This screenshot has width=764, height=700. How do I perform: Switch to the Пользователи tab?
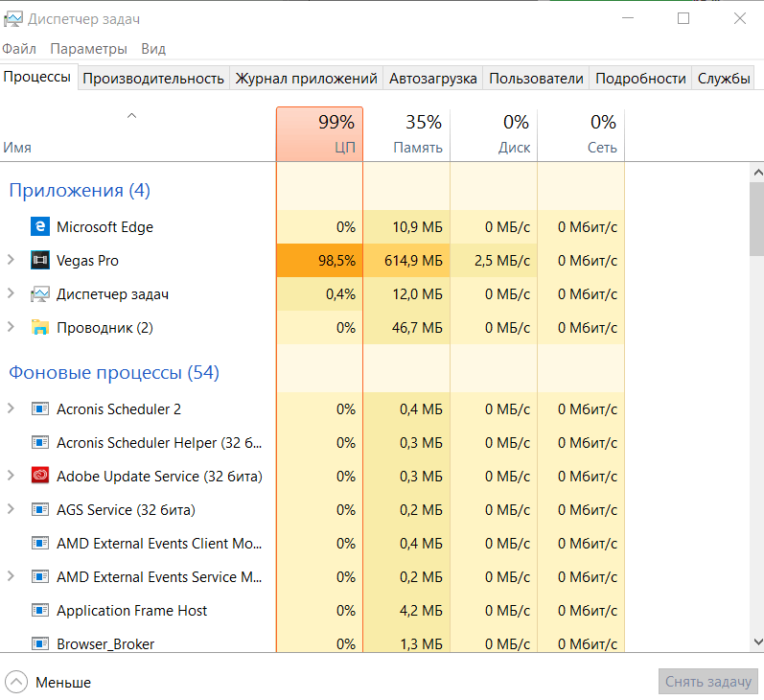(x=536, y=78)
